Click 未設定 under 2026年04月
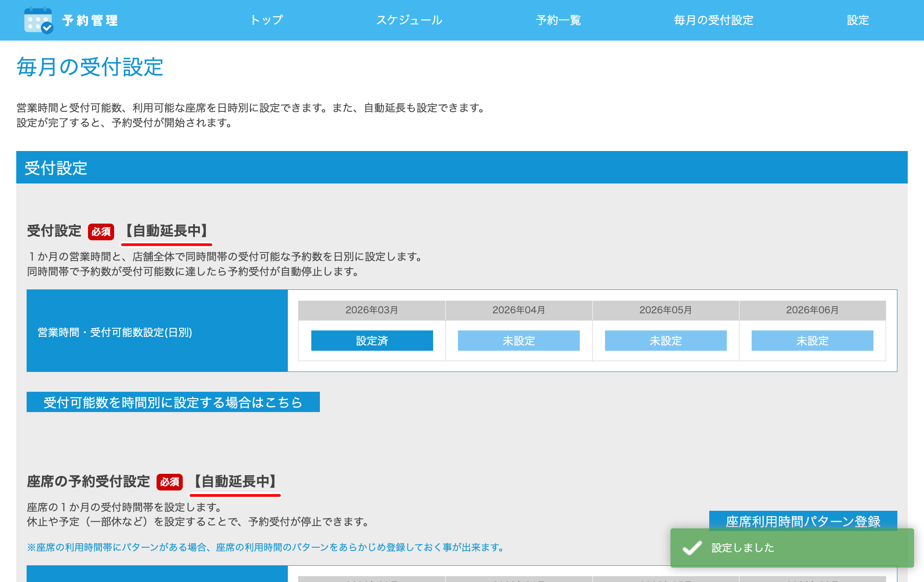 pyautogui.click(x=518, y=341)
